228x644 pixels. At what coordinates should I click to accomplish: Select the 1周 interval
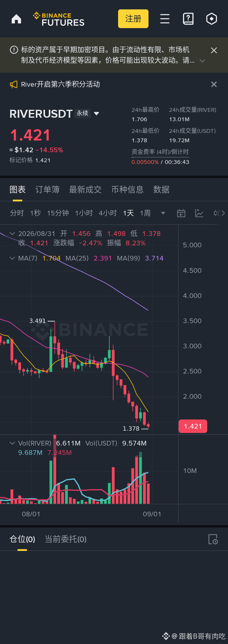click(x=145, y=213)
